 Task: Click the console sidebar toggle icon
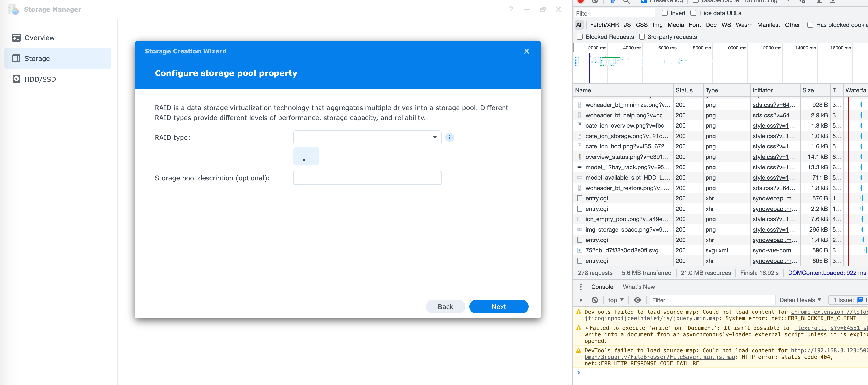(x=580, y=300)
